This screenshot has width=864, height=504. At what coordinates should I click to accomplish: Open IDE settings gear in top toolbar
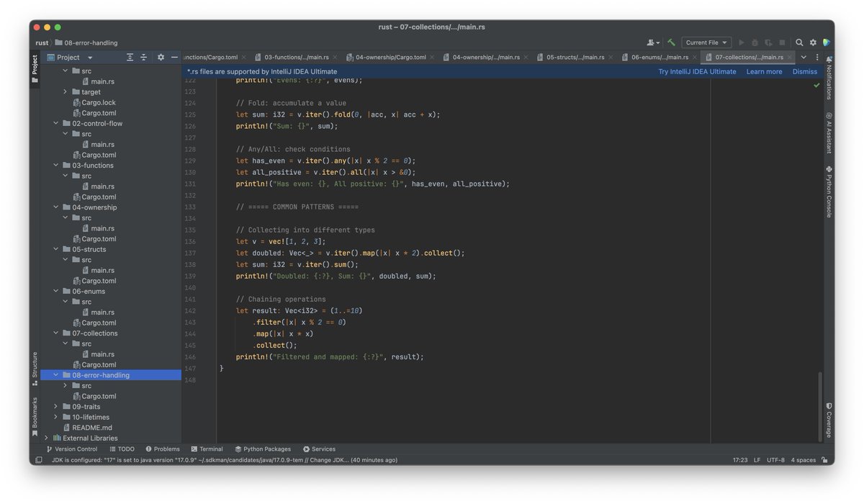pos(813,42)
